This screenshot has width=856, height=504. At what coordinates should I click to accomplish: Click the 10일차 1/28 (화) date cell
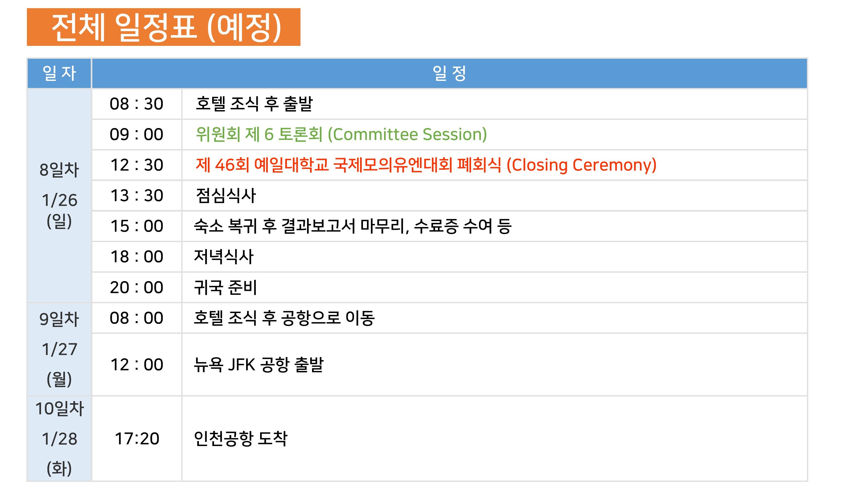[59, 438]
